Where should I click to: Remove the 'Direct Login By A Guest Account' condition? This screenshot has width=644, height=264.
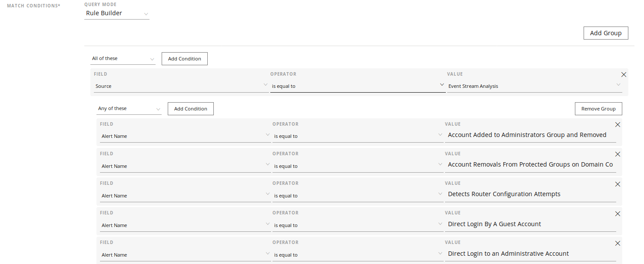[x=617, y=214]
